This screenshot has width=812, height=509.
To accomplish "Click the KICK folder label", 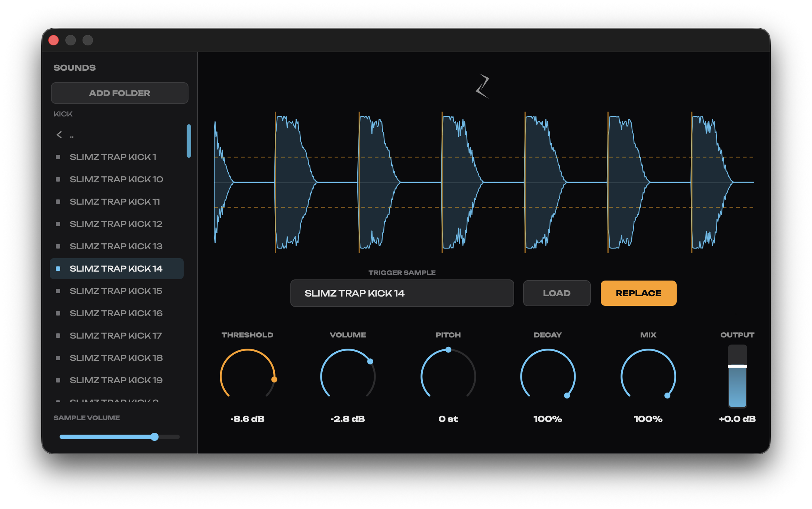I will tap(63, 114).
